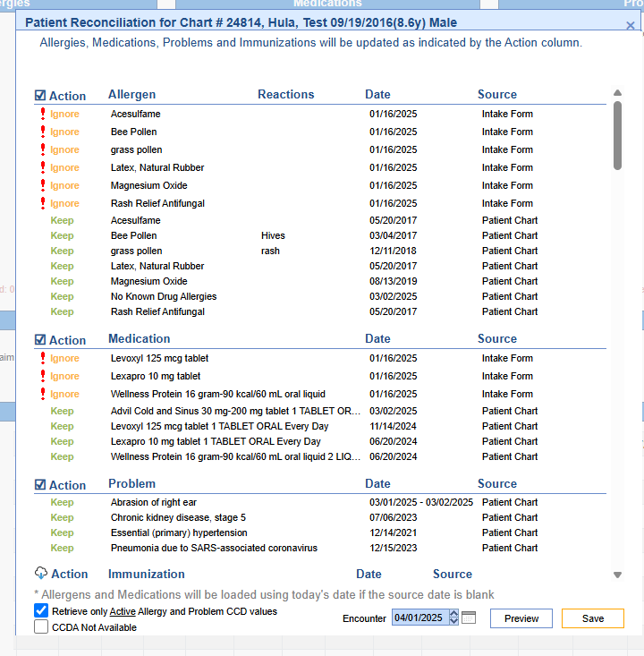Open the Medications tab in background window

tap(327, 4)
